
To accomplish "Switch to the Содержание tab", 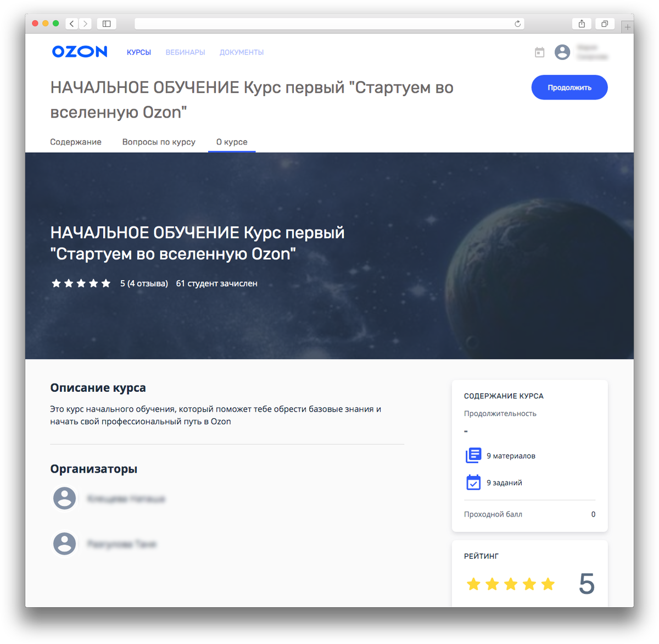I will pyautogui.click(x=76, y=142).
